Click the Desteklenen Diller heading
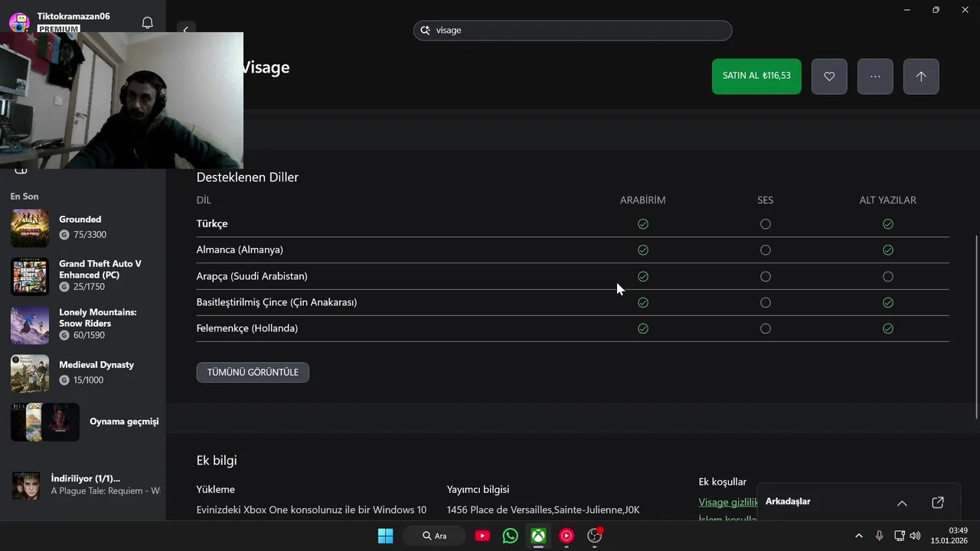 pos(247,177)
